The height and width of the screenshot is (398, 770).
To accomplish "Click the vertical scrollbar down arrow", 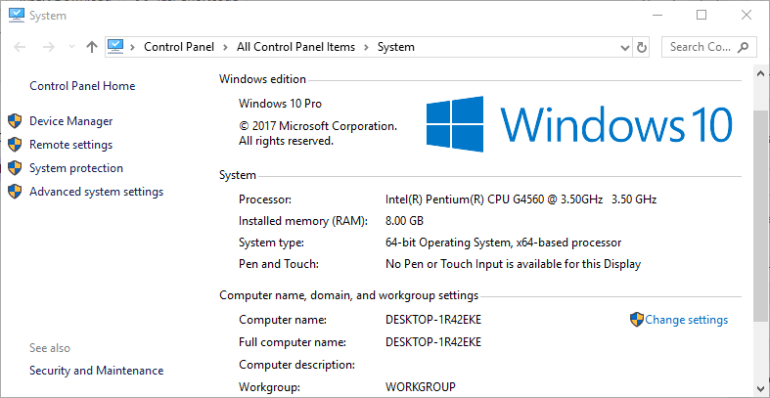I will [761, 387].
